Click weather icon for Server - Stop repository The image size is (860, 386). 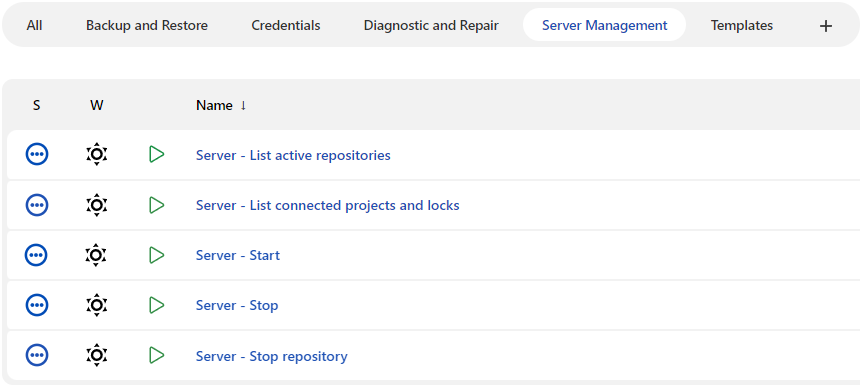pyautogui.click(x=97, y=355)
